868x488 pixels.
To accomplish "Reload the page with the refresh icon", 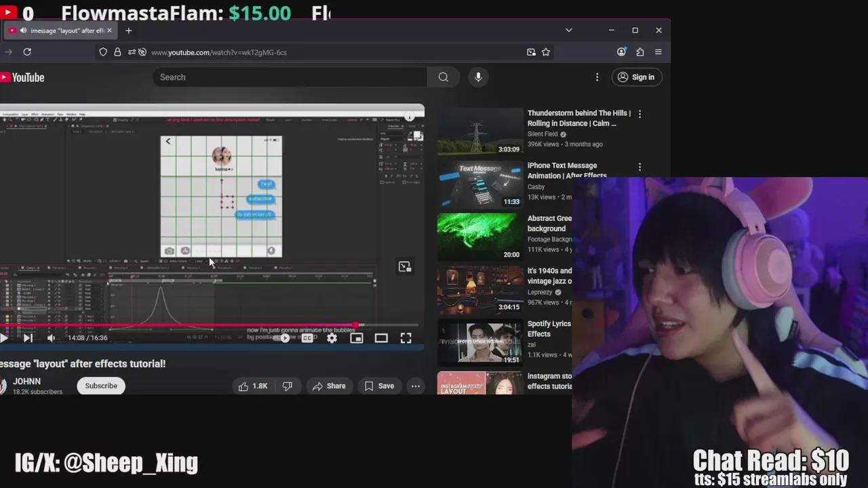I will pos(27,52).
